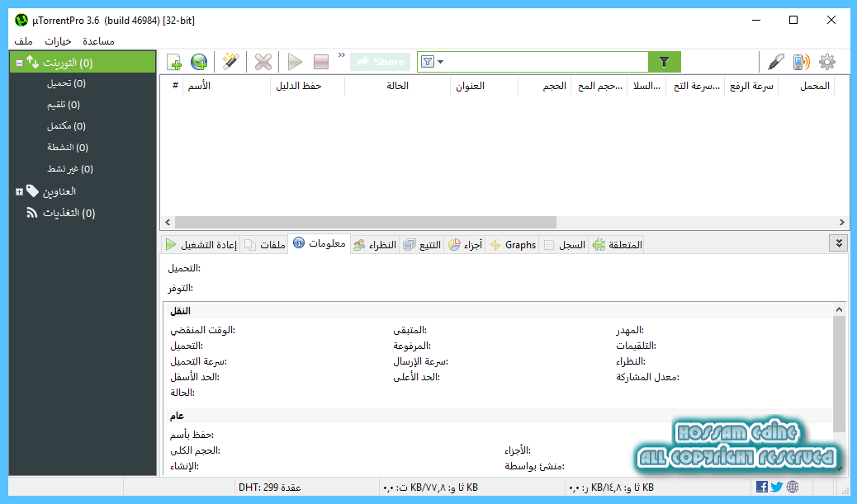Create new torrent with the magic wand icon
The image size is (857, 504).
[230, 62]
